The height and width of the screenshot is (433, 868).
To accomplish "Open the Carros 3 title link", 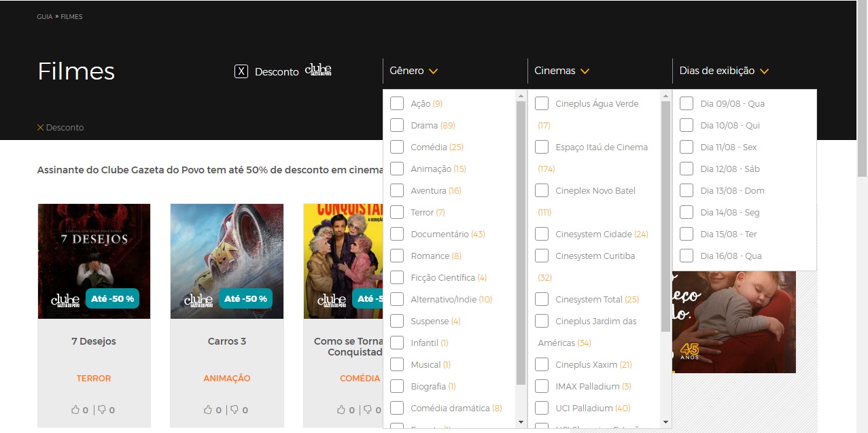I will 227,341.
